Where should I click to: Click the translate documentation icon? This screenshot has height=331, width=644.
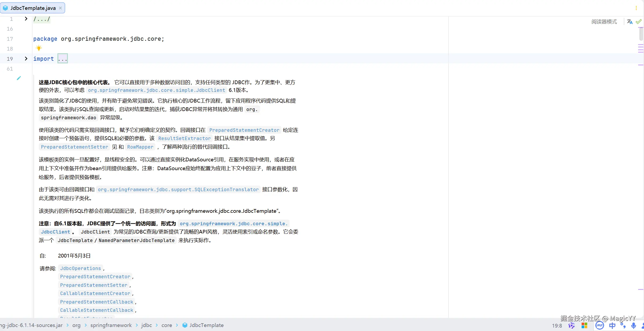pyautogui.click(x=629, y=22)
